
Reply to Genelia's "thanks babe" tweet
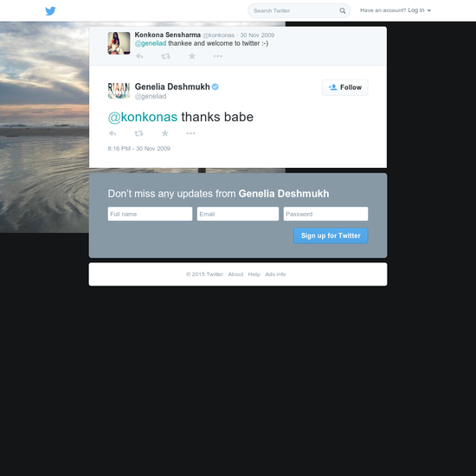coord(113,133)
